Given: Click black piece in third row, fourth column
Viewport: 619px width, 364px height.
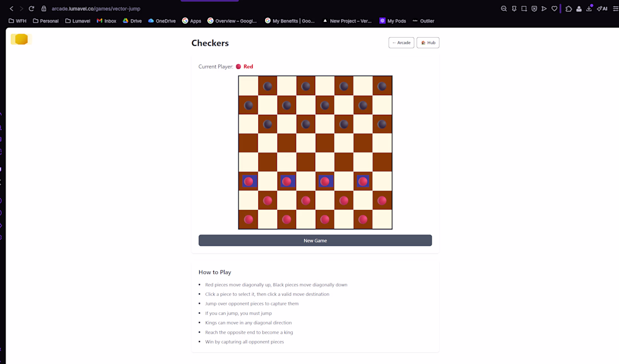Looking at the screenshot, I should 306,124.
